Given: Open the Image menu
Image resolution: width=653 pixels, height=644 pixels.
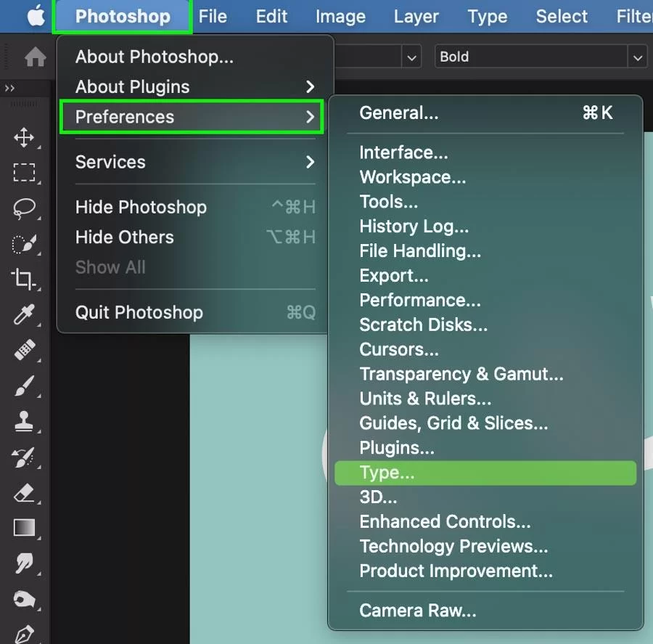Looking at the screenshot, I should 340,17.
